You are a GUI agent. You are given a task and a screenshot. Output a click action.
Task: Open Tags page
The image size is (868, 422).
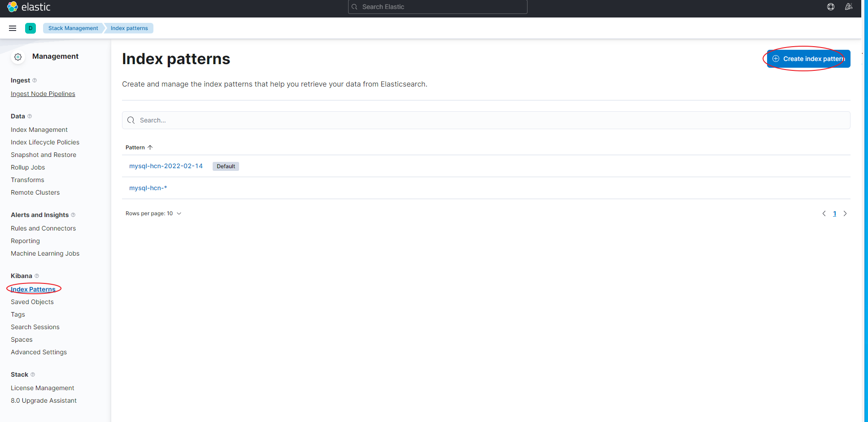tap(18, 314)
